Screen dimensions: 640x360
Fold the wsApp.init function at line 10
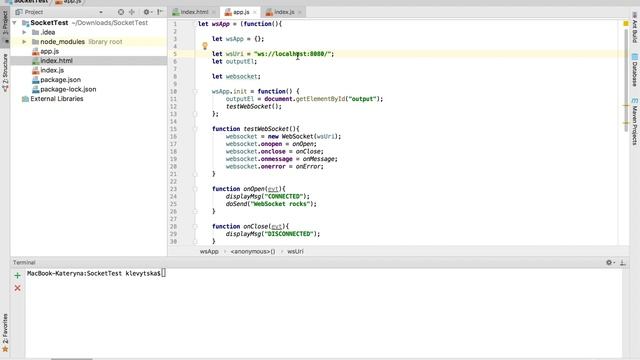pyautogui.click(x=195, y=91)
